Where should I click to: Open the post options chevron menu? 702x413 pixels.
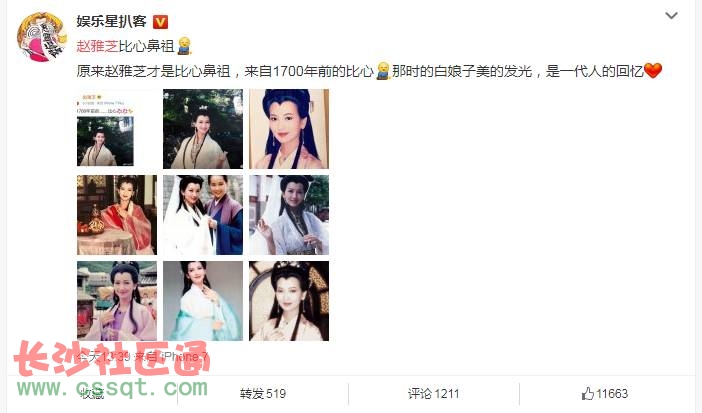[671, 16]
